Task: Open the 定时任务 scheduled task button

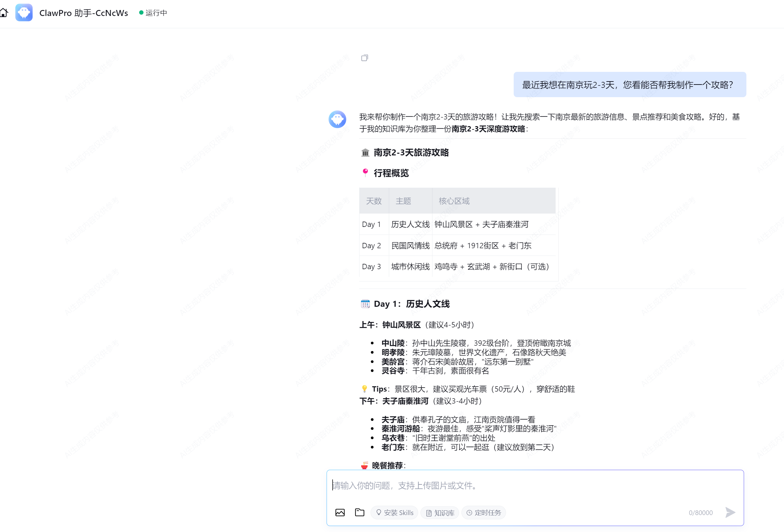Action: 483,512
